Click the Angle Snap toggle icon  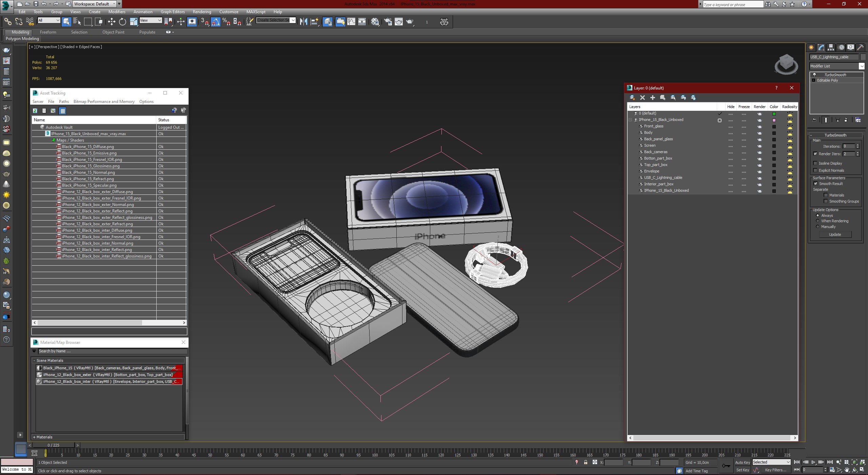[x=216, y=22]
